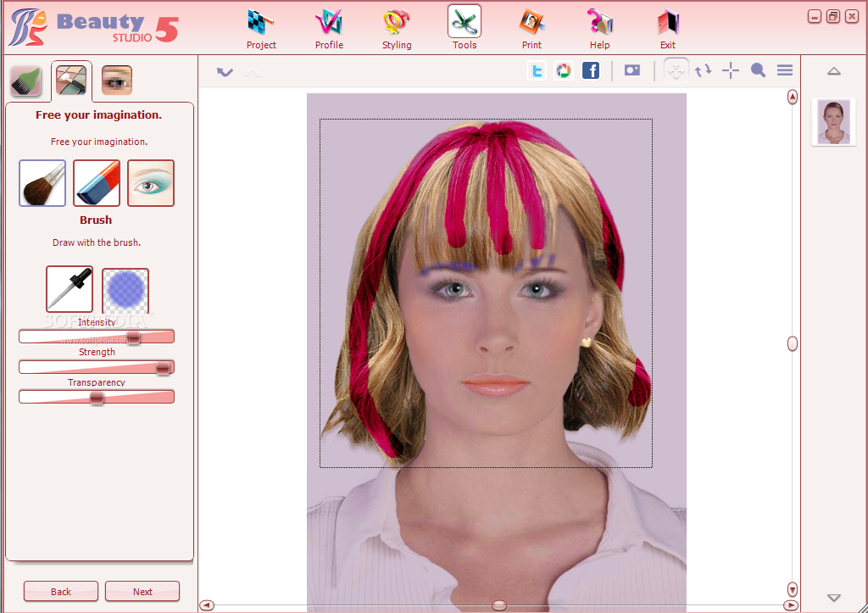868x613 pixels.
Task: Share image on Facebook
Action: click(591, 71)
